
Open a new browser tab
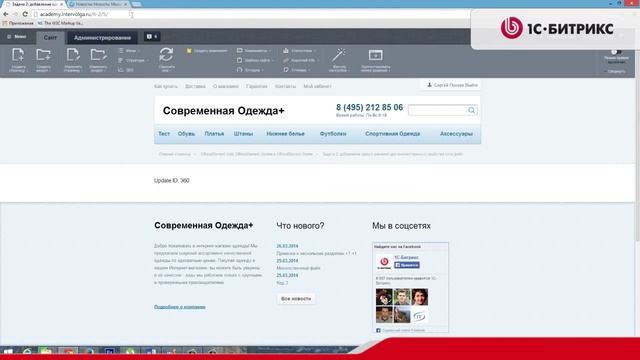coord(137,4)
